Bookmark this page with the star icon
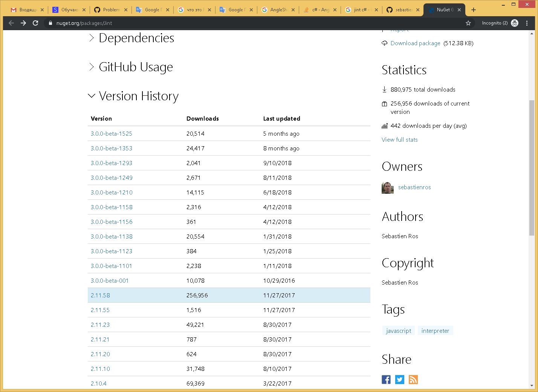This screenshot has width=538, height=392. click(468, 23)
